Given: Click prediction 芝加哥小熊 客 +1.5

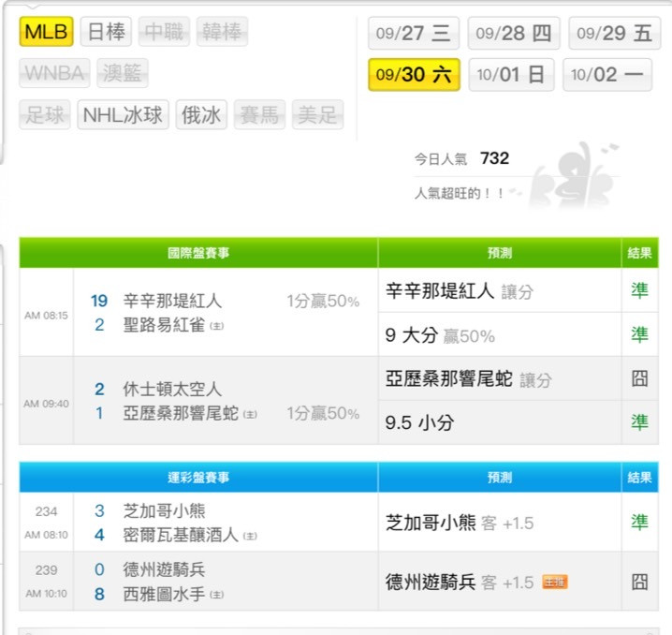Looking at the screenshot, I should coord(460,524).
